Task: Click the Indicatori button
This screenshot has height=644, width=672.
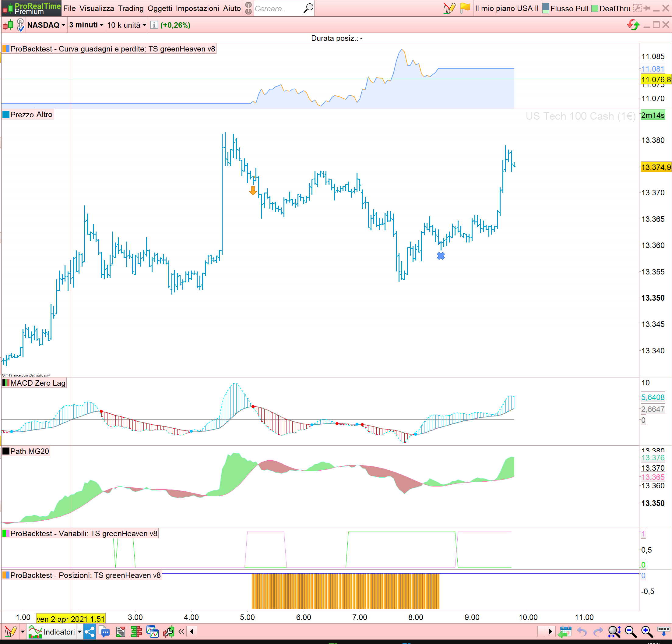Action: tap(59, 632)
